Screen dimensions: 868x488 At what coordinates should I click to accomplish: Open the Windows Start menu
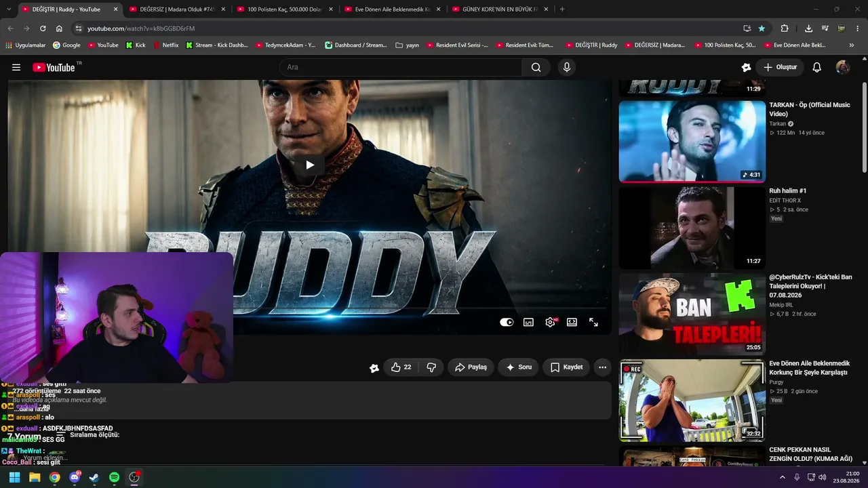(14, 477)
